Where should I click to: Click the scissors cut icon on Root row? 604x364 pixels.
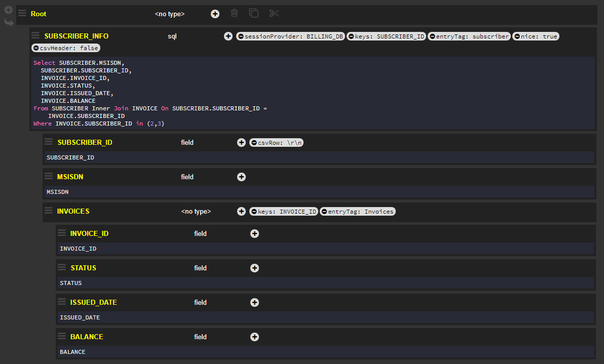pos(274,14)
